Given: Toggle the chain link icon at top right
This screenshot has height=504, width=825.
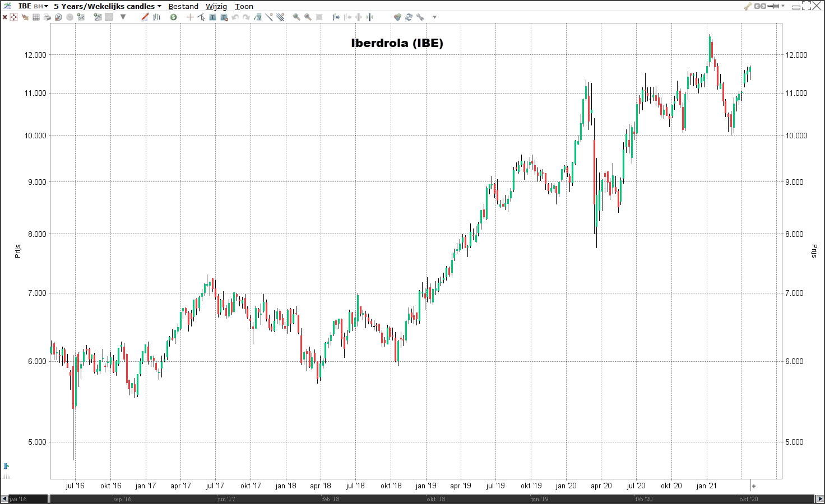Looking at the screenshot, I should 760,6.
